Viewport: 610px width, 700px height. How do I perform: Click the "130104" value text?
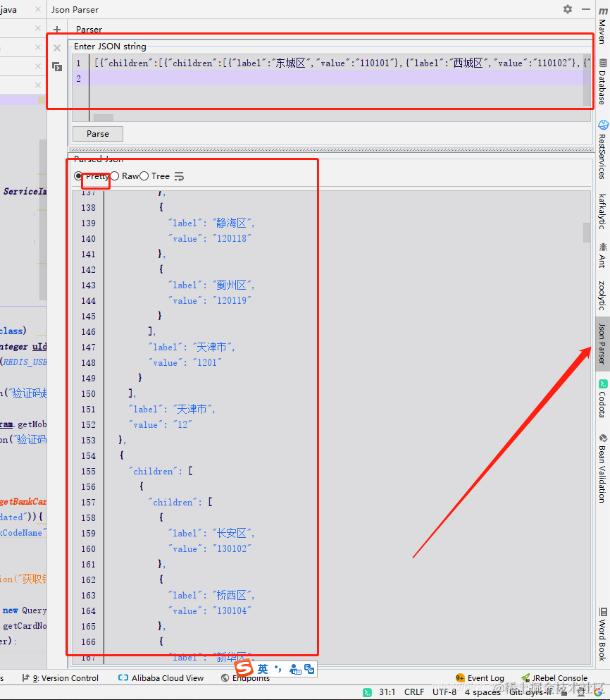tap(232, 610)
